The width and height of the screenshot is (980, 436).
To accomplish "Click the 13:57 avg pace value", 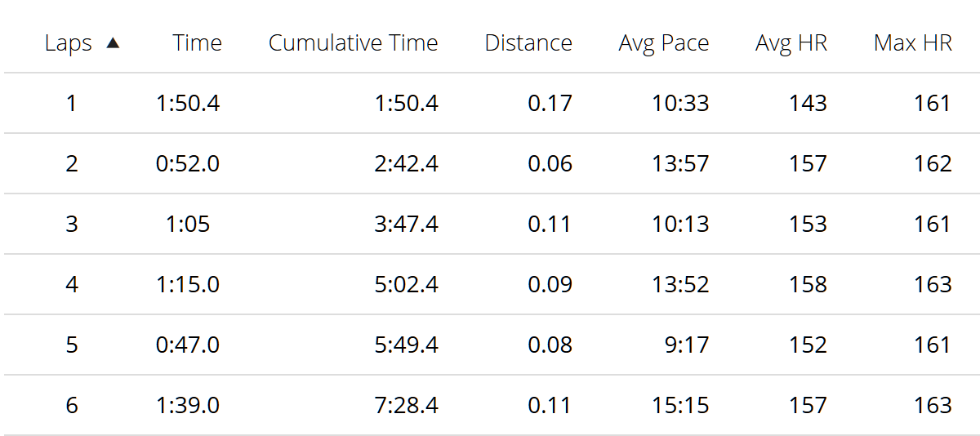I will [x=680, y=164].
